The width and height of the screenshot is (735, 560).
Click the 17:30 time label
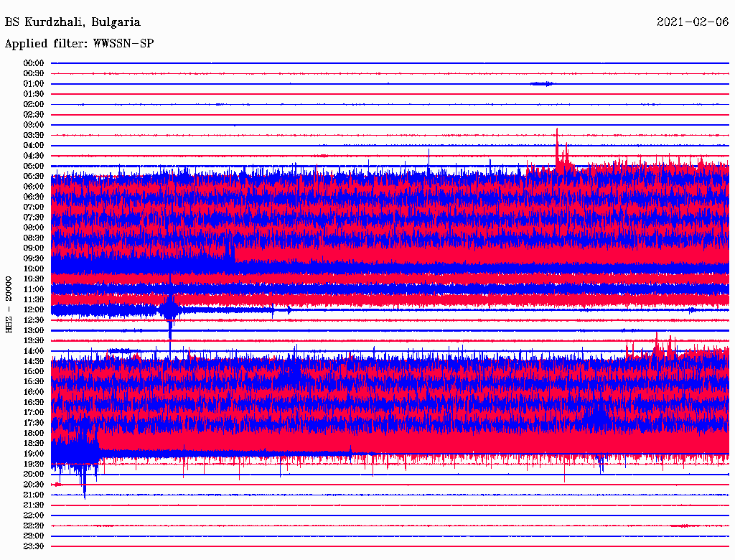click(x=34, y=423)
